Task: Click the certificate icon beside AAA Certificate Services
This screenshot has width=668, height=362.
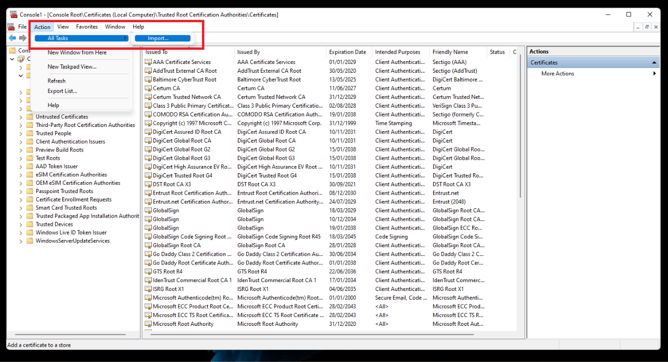Action: click(148, 62)
